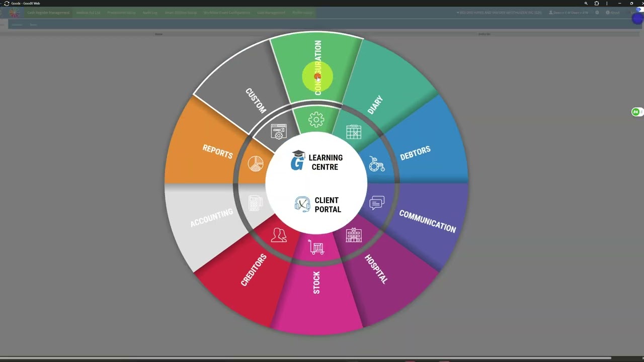The image size is (644, 362).
Task: Select the Reports pie chart icon
Action: 256,164
